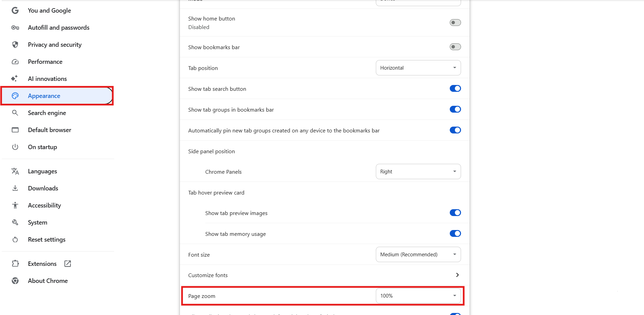Click the shield icon for Privacy and security
The height and width of the screenshot is (315, 644).
point(15,45)
